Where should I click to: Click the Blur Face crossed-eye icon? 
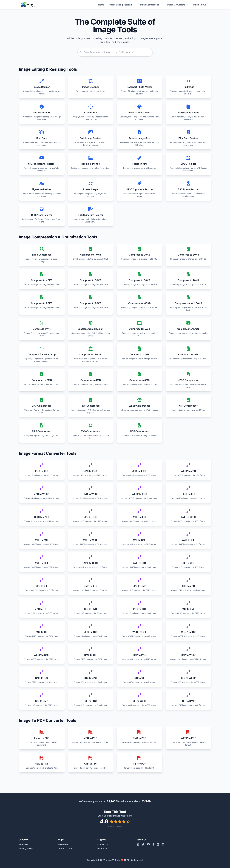click(41, 132)
